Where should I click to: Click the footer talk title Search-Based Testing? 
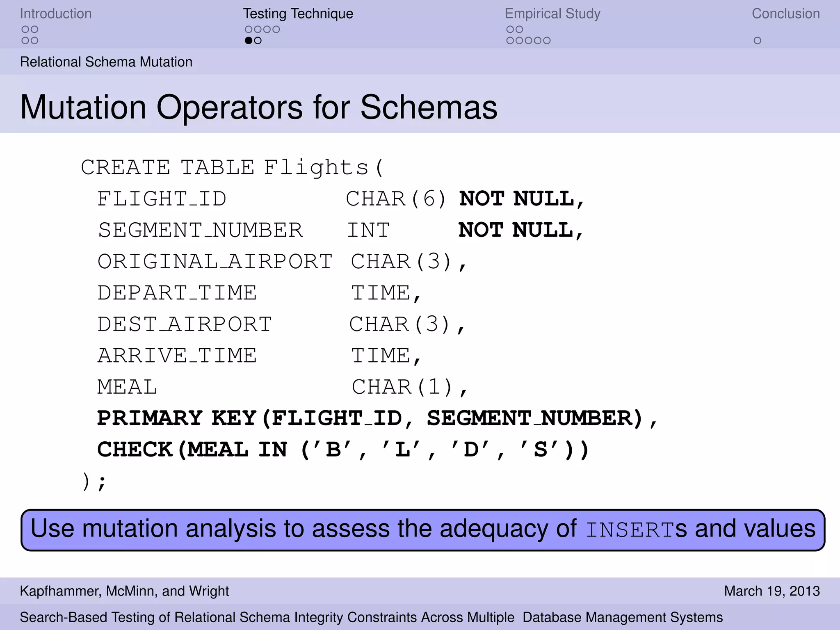pos(371,617)
